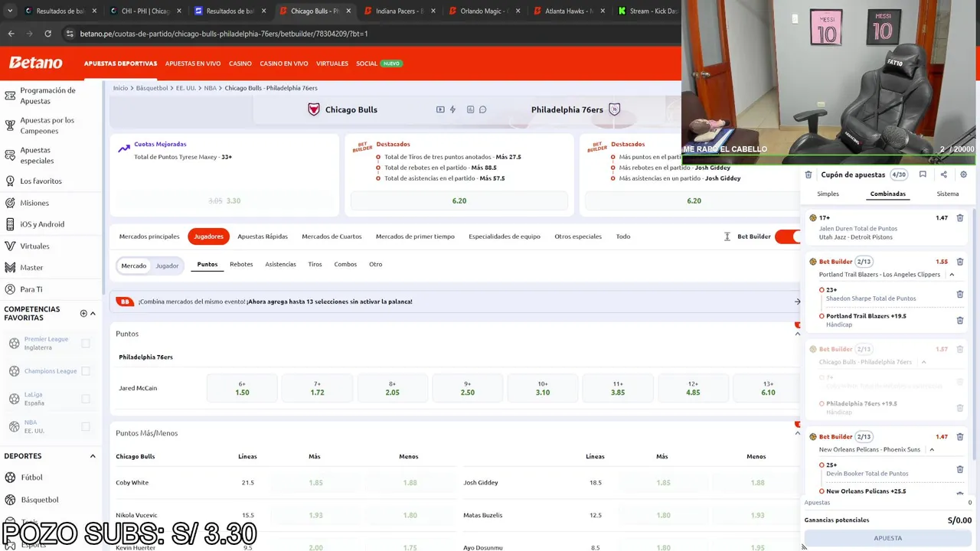The width and height of the screenshot is (980, 551).
Task: Collapse the Bulls - 76ers Bet Builder selections
Action: 923,362
